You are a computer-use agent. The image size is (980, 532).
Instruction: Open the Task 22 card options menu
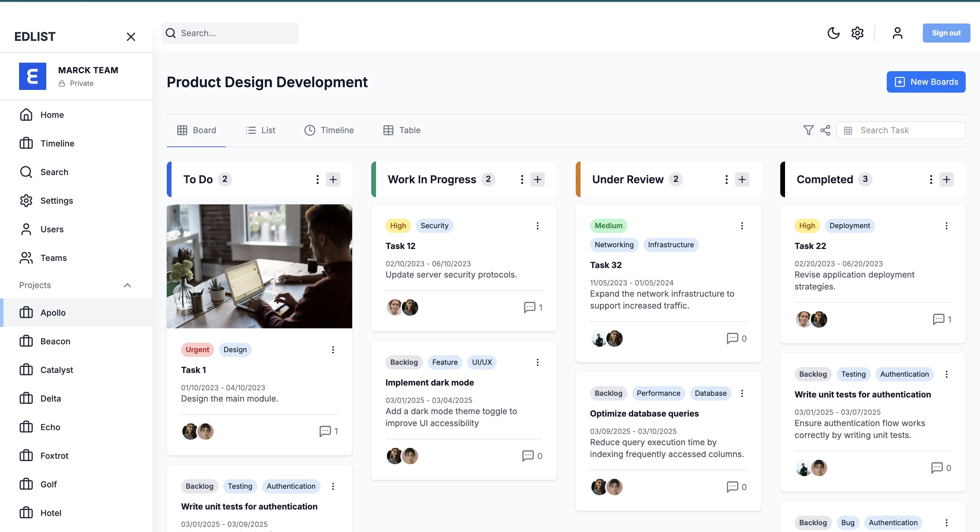click(x=946, y=226)
